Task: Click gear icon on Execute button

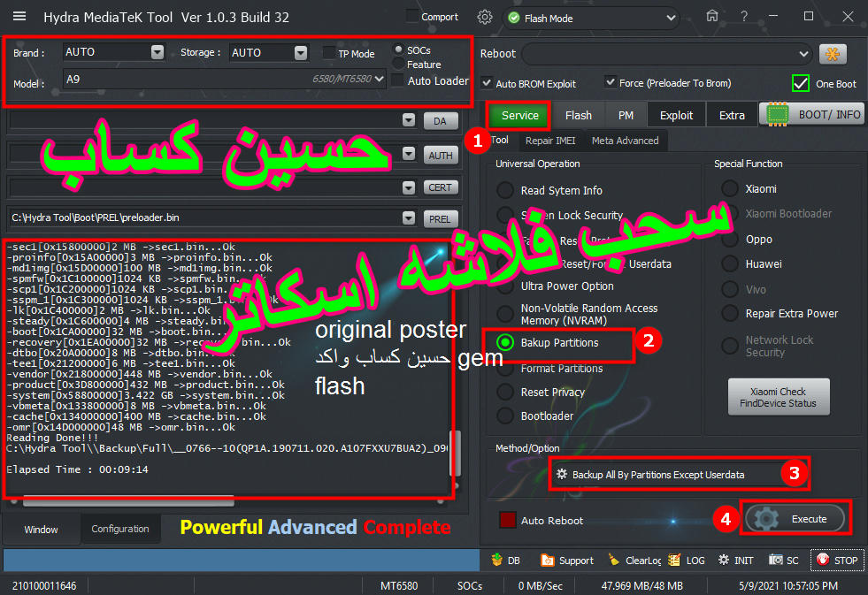Action: click(767, 519)
